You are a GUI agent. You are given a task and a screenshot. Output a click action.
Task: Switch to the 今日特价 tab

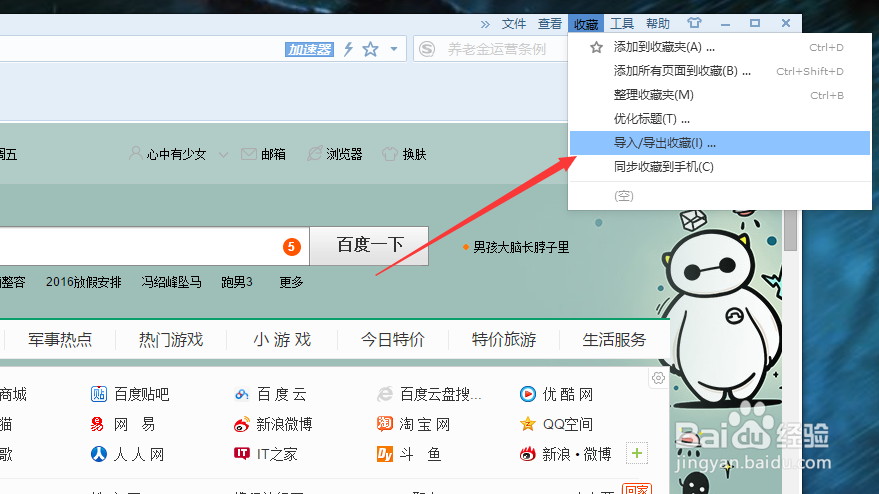(x=393, y=340)
